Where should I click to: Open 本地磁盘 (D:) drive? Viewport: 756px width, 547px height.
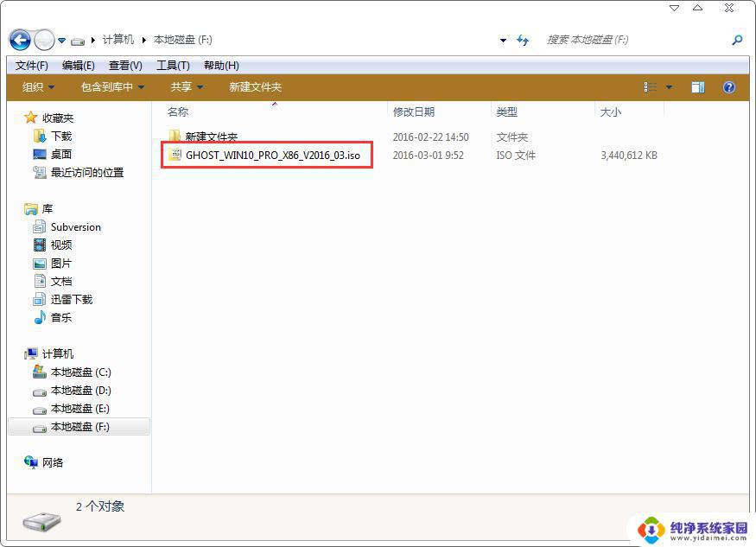pyautogui.click(x=81, y=391)
